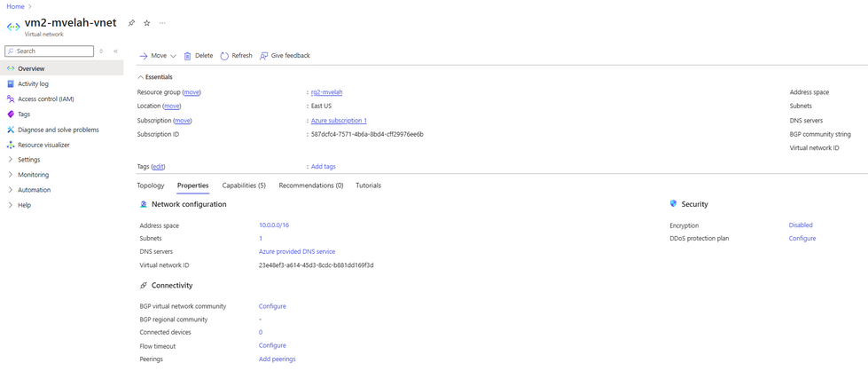The height and width of the screenshot is (371, 868).
Task: Click edit link next to Tags
Action: point(159,166)
